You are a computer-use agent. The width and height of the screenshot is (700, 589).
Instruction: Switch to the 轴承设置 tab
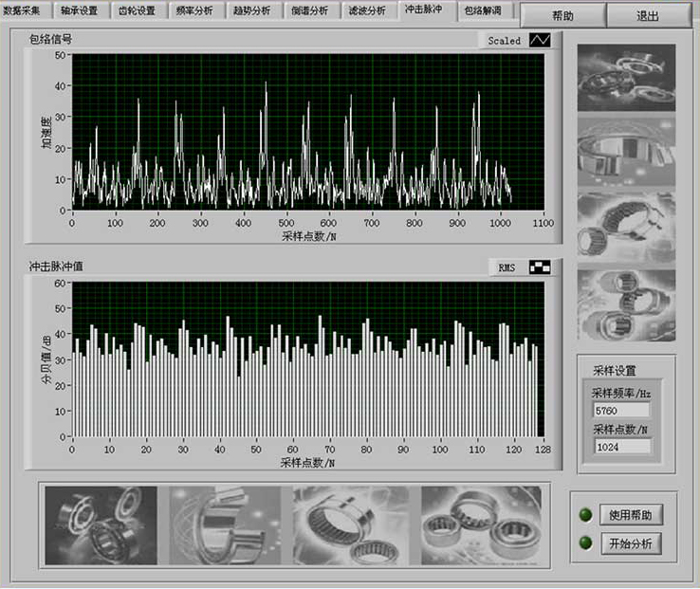click(80, 10)
